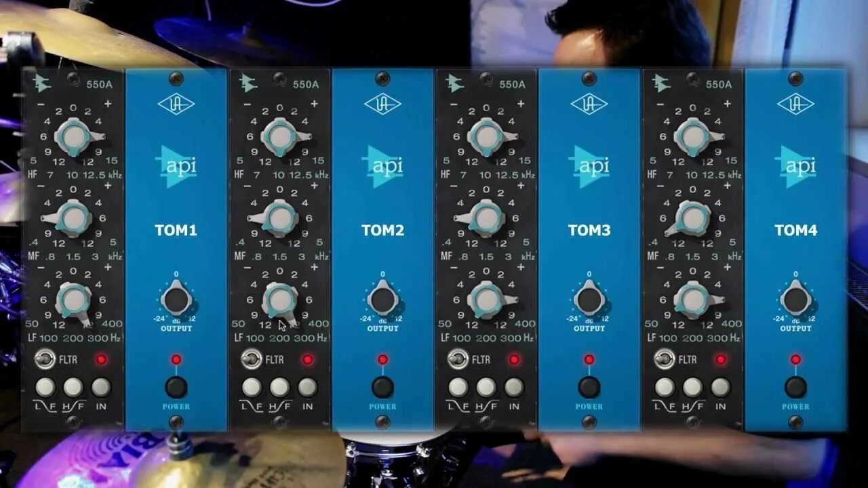Click the Universal Audio logo on TOM4
868x488 pixels.
pos(796,104)
